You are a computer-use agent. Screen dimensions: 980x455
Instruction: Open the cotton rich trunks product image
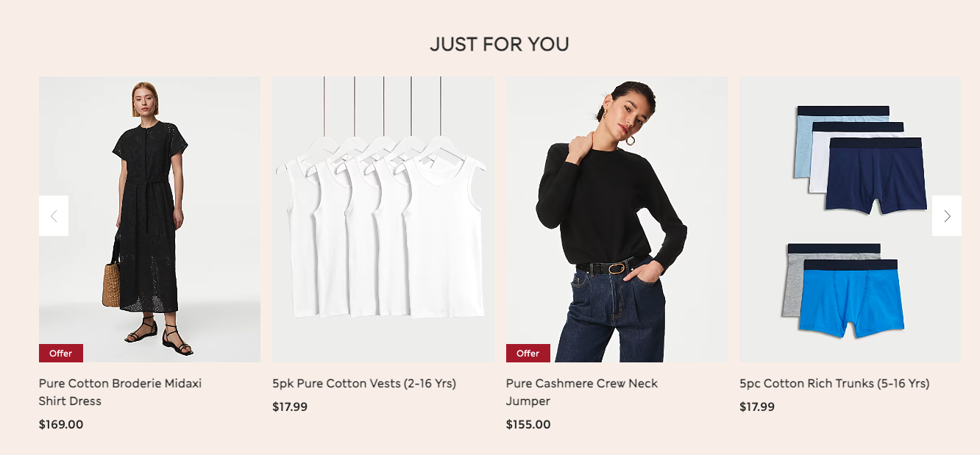(850, 219)
